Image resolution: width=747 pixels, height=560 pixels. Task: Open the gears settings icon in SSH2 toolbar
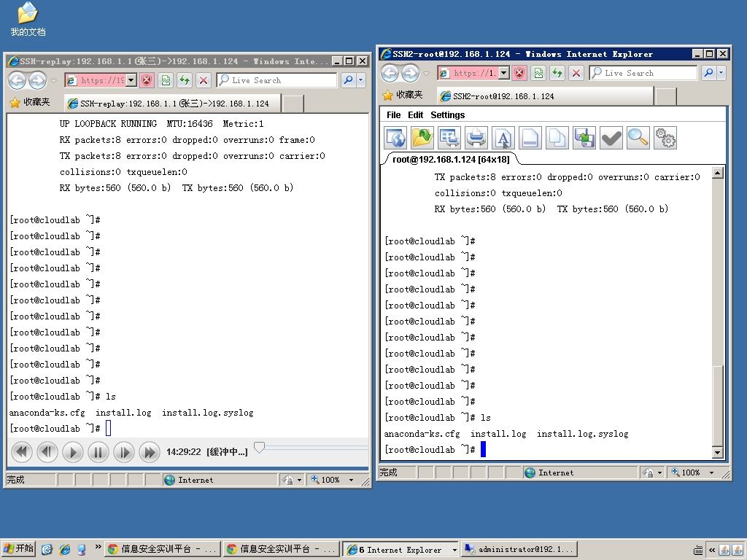[665, 138]
